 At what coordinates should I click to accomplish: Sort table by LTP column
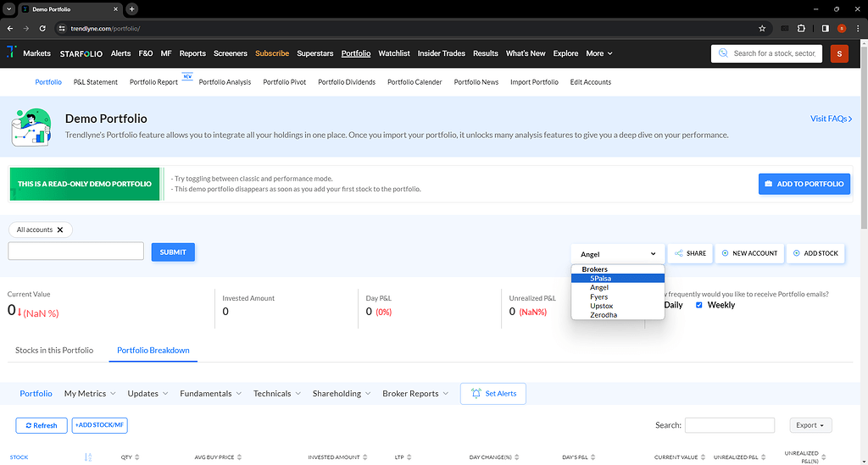[409, 457]
